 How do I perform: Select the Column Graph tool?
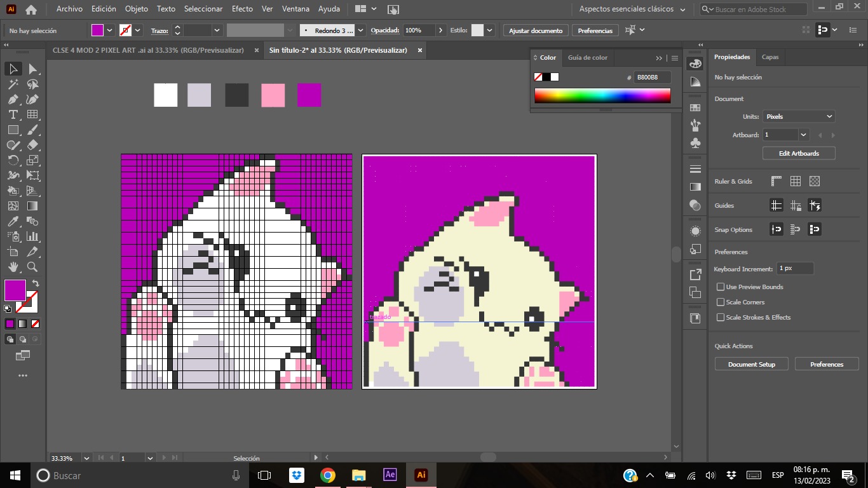coord(32,236)
